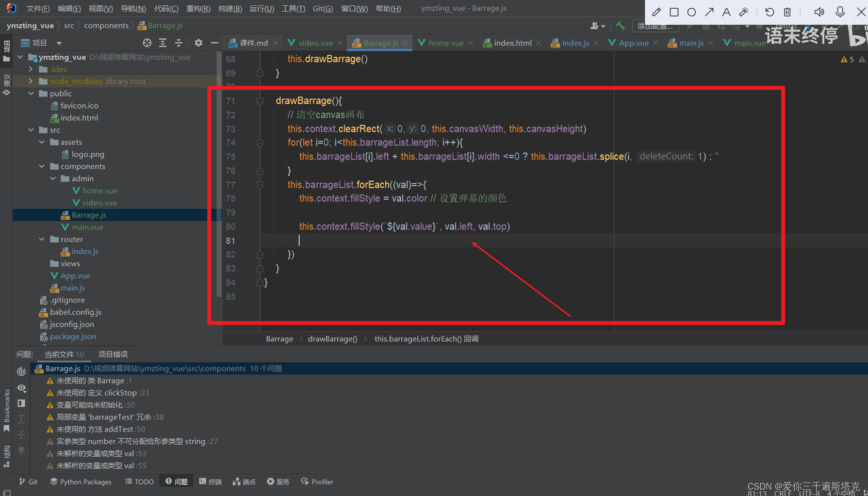The height and width of the screenshot is (496, 868).
Task: Expand the node_modules folder
Action: click(x=31, y=81)
